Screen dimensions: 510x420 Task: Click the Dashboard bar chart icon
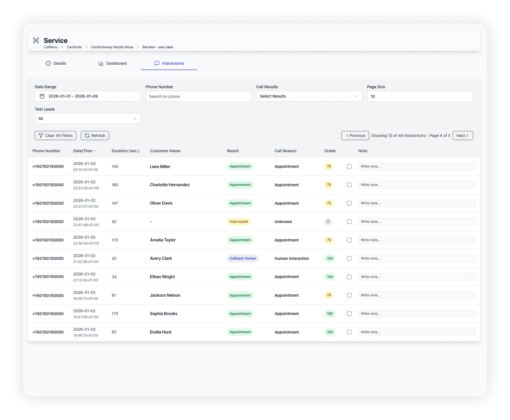[x=101, y=63]
